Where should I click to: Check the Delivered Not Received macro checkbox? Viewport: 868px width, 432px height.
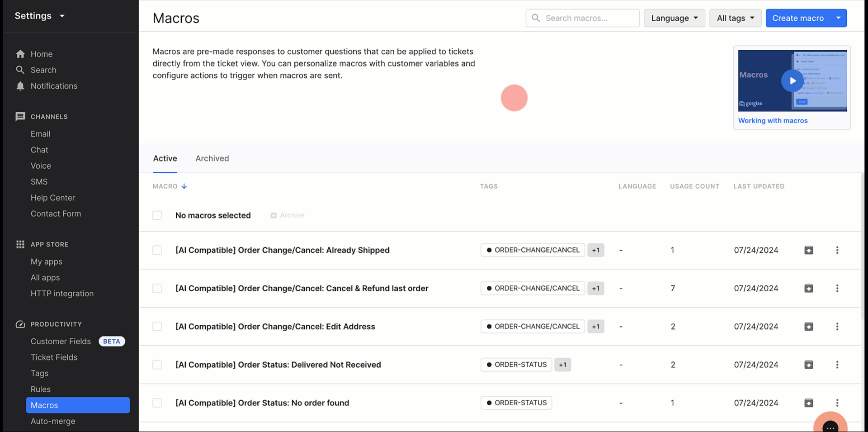pos(157,365)
